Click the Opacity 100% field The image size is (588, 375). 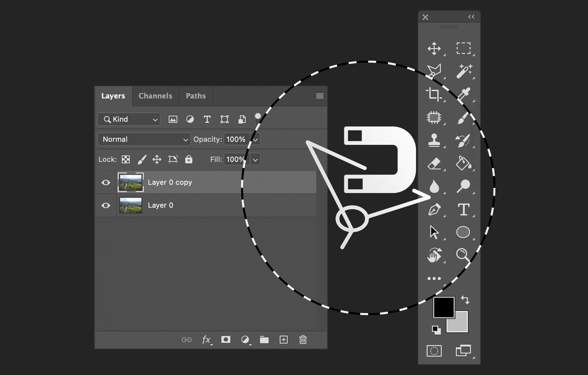pyautogui.click(x=236, y=139)
